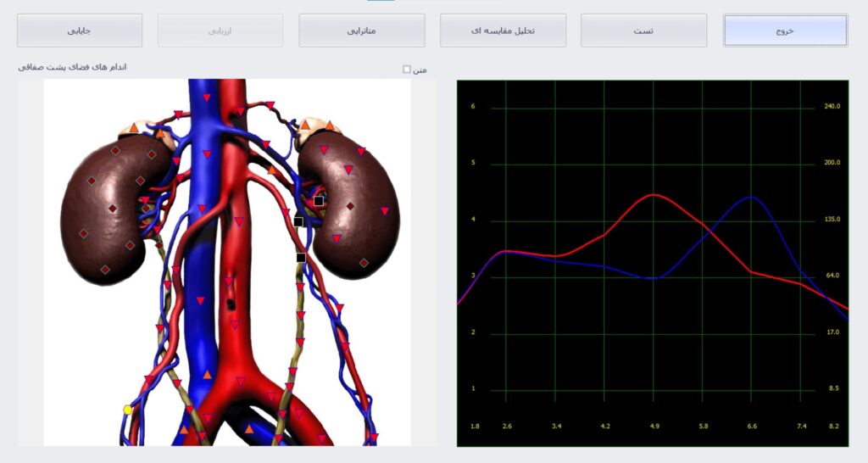The height and width of the screenshot is (463, 868).
Task: Select the middle black square marker
Action: coord(298,221)
